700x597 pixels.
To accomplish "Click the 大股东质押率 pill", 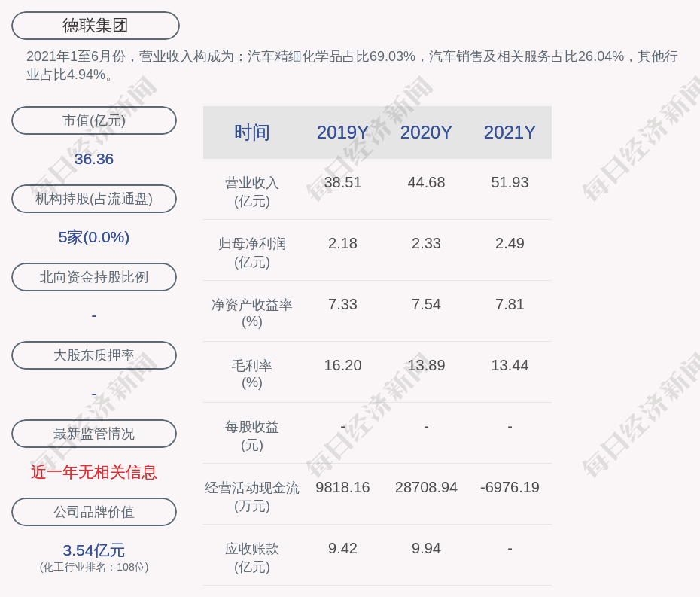I will tap(94, 355).
